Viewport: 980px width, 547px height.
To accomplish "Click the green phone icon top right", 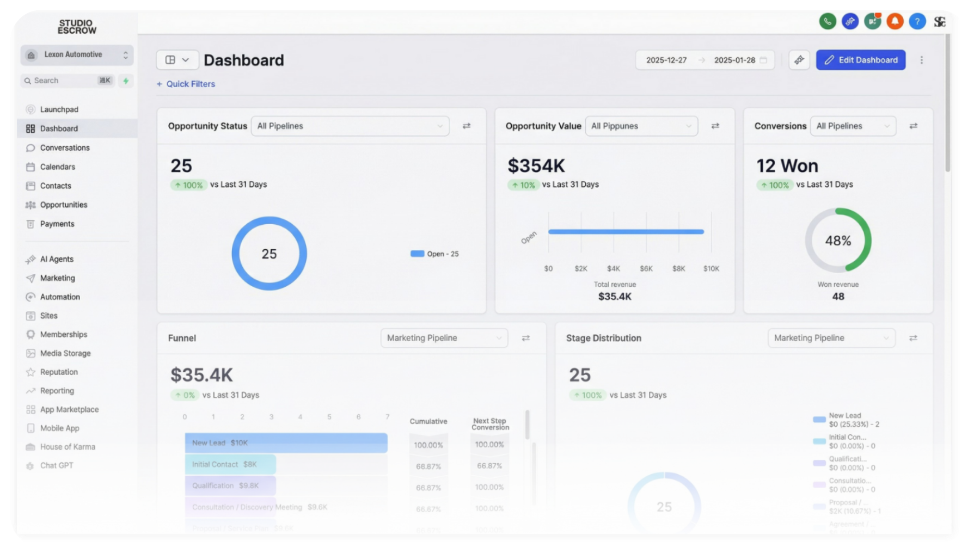I will [828, 22].
